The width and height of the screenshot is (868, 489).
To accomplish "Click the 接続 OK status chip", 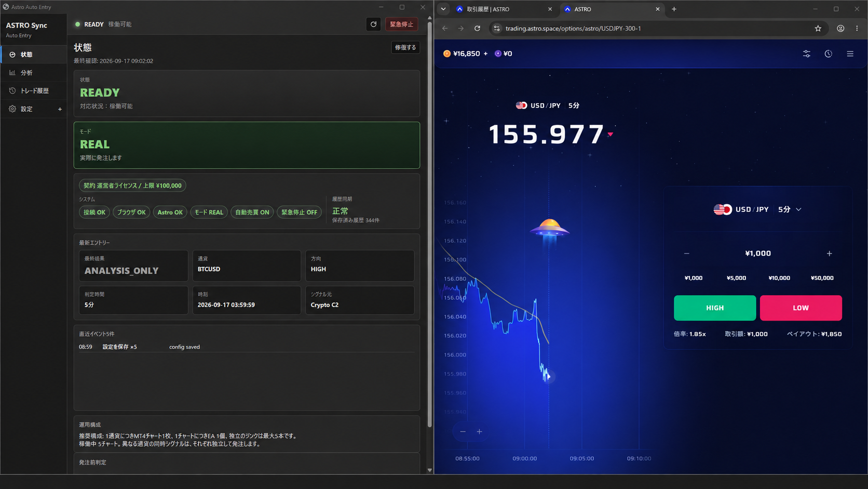I will 94,212.
